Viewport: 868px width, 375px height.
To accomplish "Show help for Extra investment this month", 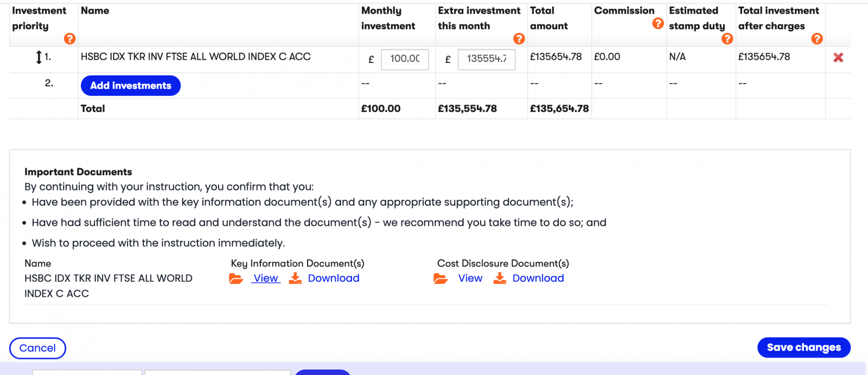I will click(x=519, y=39).
